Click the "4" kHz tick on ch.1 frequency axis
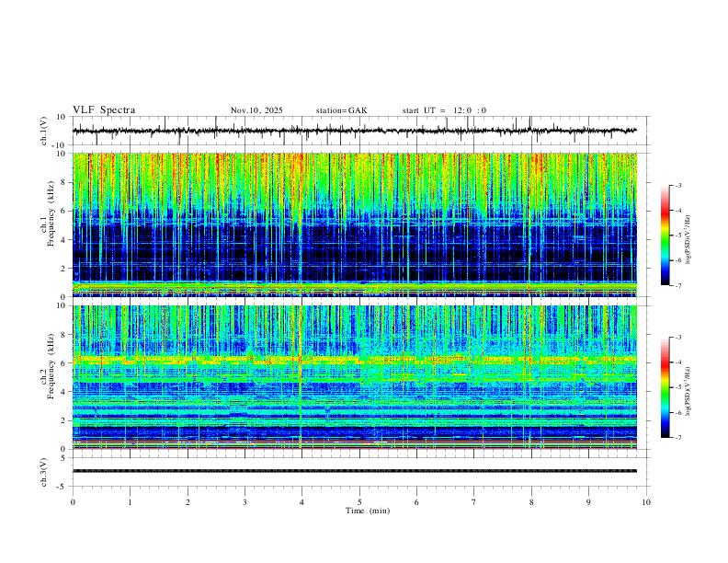The width and height of the screenshot is (728, 563). pos(64,240)
